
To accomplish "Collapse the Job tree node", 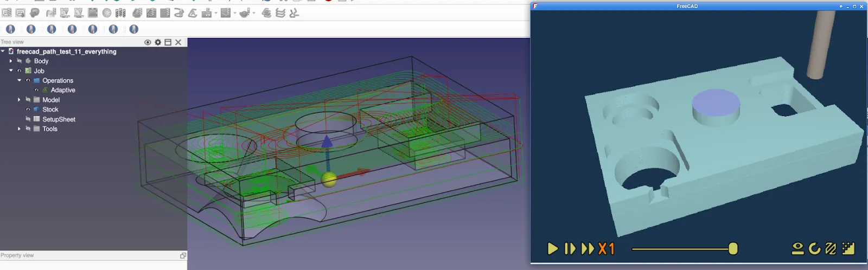I will click(11, 70).
